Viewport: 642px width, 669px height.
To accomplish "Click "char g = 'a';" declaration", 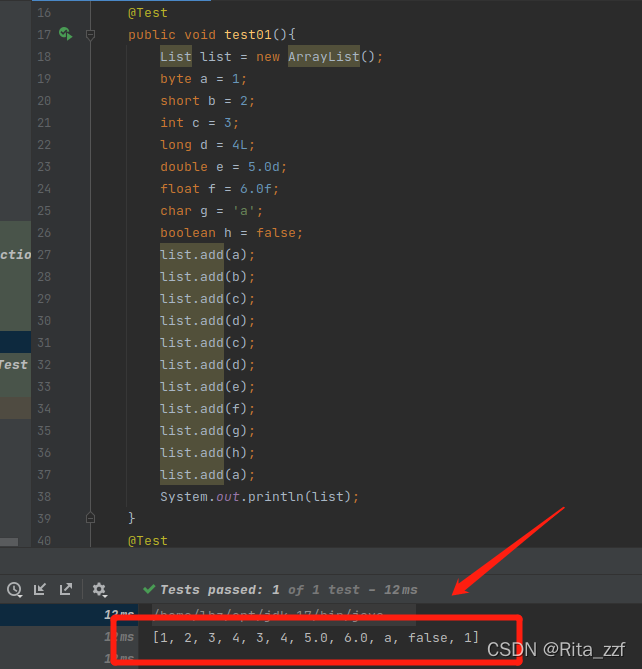I will 211,211.
